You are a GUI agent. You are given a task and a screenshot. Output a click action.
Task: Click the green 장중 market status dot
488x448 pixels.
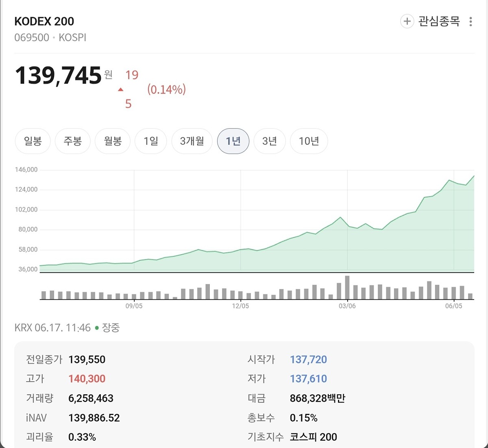click(x=97, y=328)
